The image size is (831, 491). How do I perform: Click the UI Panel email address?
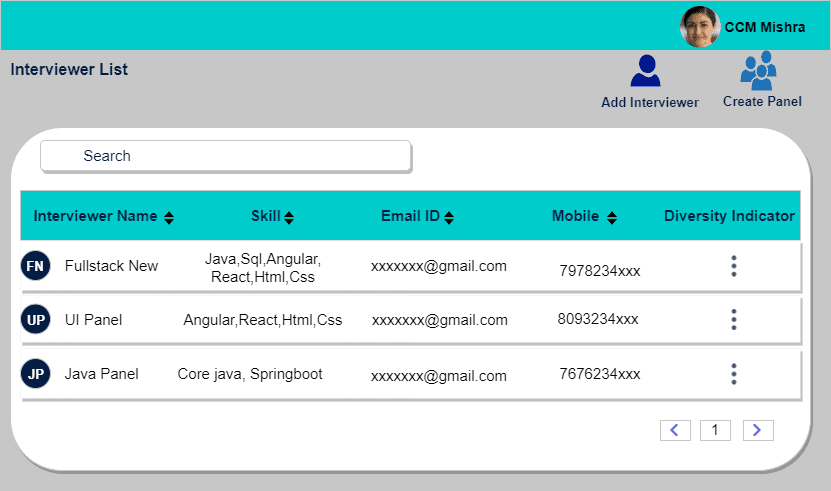[x=440, y=320]
